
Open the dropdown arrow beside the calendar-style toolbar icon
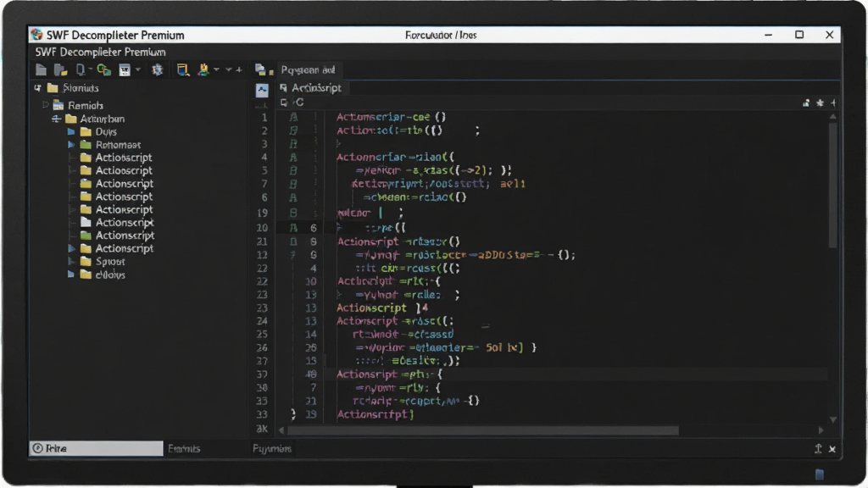pos(138,69)
